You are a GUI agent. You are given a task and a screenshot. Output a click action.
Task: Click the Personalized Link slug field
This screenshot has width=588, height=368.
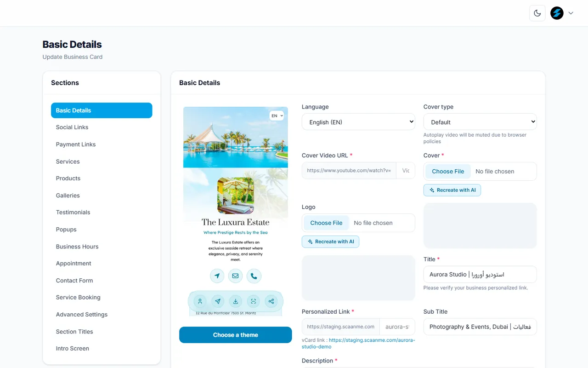point(397,327)
